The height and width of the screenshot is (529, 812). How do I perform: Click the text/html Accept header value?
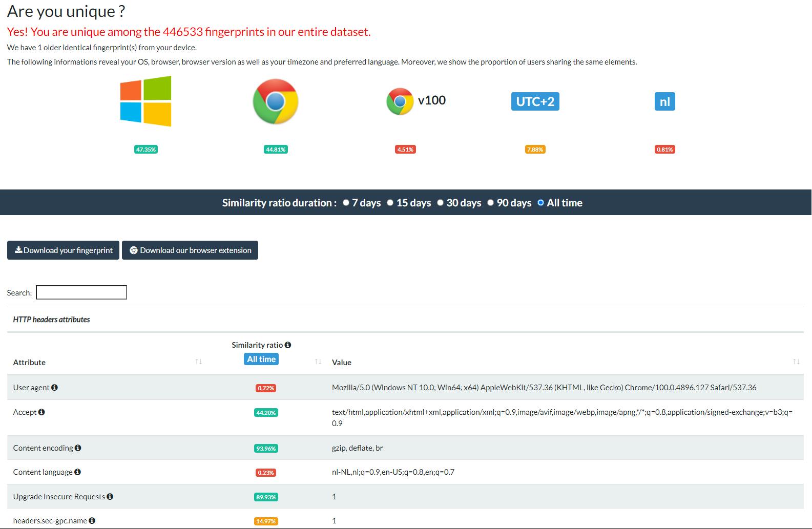coord(562,418)
